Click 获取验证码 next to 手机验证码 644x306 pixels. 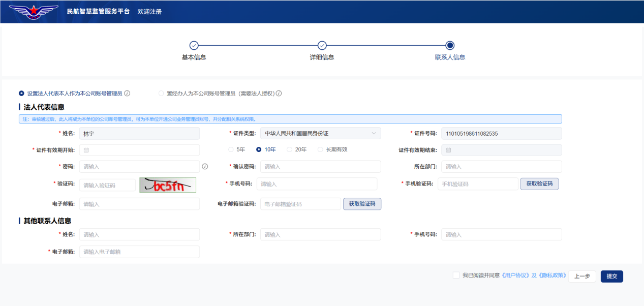pos(539,183)
